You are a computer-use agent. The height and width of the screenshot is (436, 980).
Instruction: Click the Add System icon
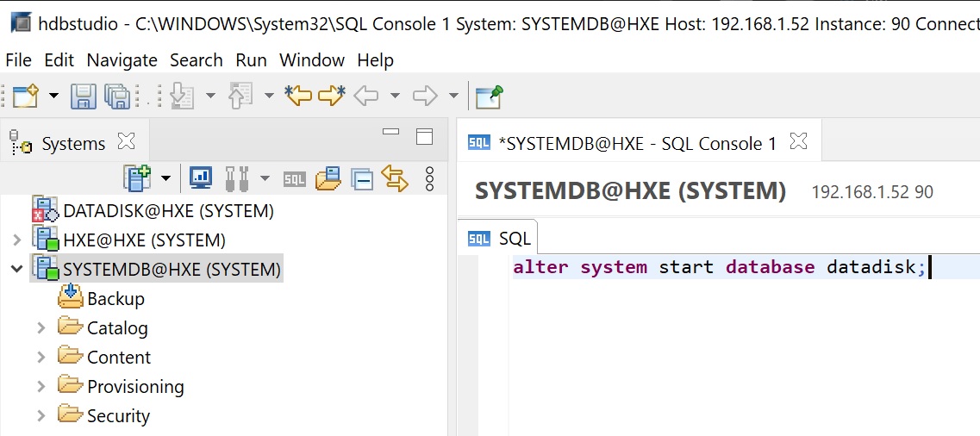point(136,178)
